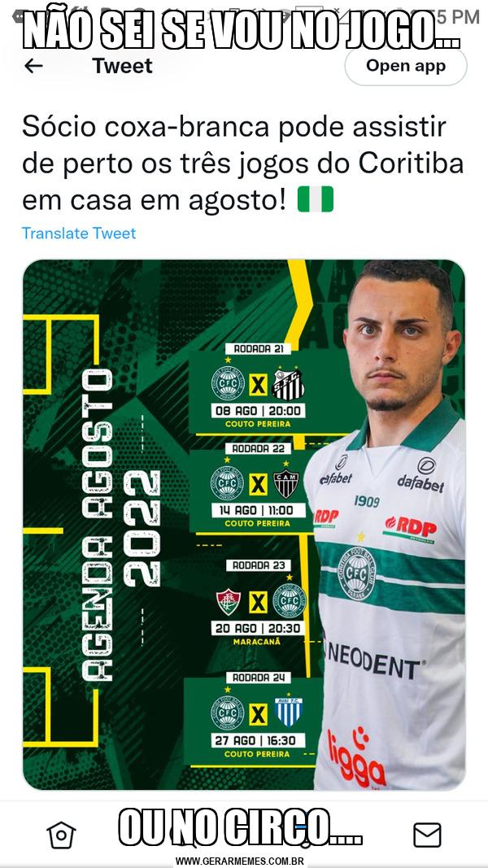Viewport: 488px width, 868px height.
Task: Select the 08 AGO 20:00 match time
Action: pyautogui.click(x=259, y=411)
